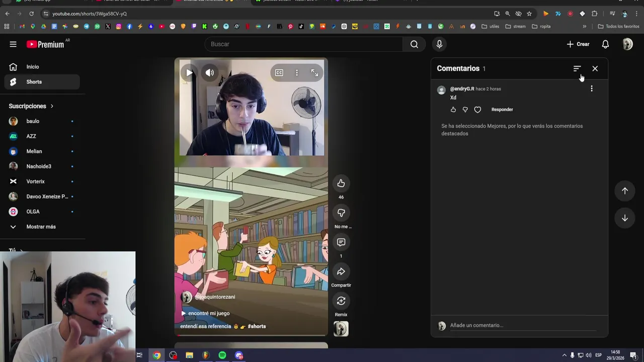Go to previous Short with up arrow
Viewport: 644px width, 362px height.
tap(625, 191)
